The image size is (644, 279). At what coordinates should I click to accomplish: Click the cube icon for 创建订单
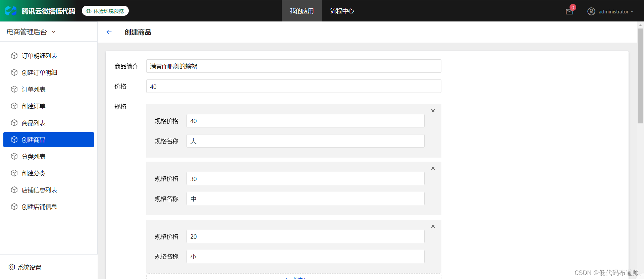(14, 106)
